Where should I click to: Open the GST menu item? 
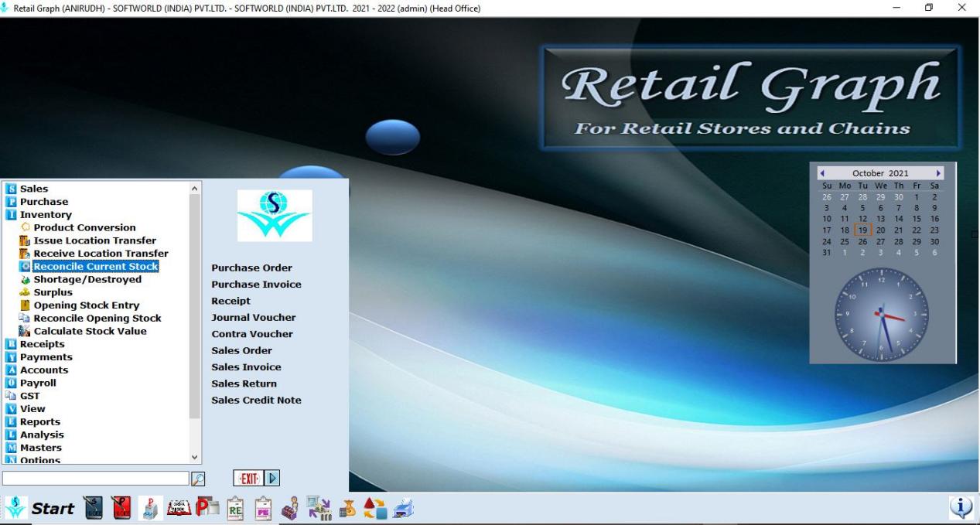[30, 396]
